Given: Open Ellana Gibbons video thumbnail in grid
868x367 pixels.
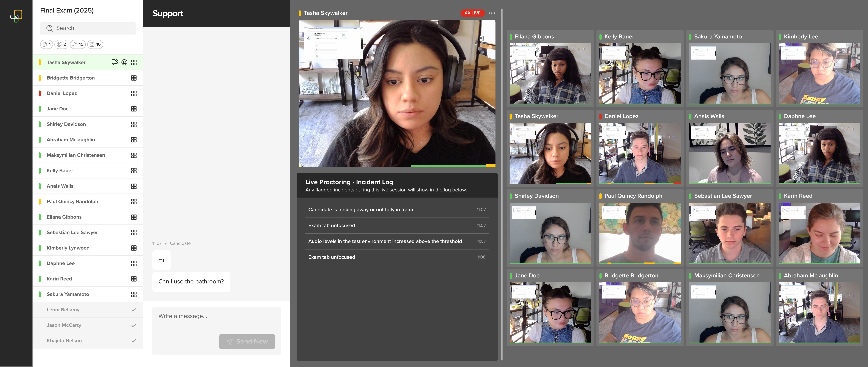Looking at the screenshot, I should click(550, 74).
